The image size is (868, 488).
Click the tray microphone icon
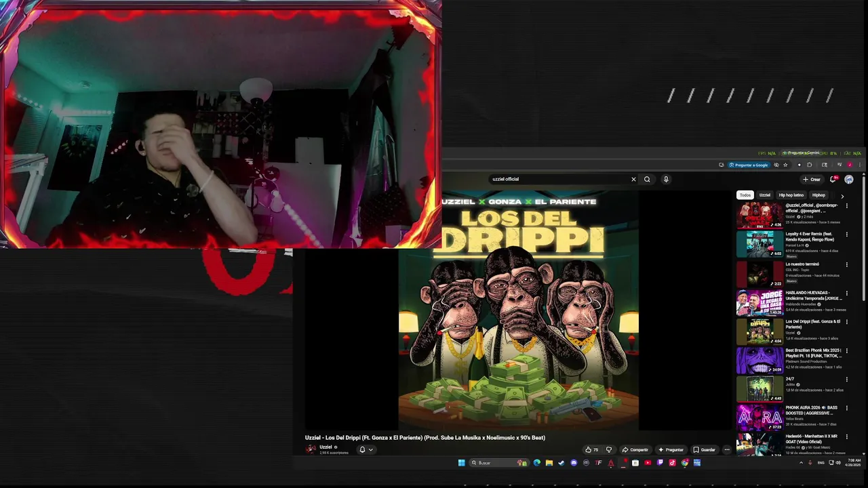[x=810, y=463]
